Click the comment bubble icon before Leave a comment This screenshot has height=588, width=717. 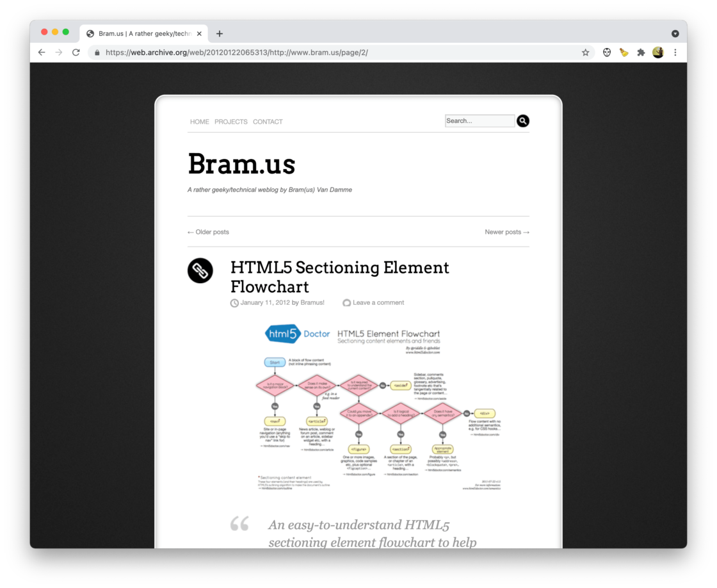[x=346, y=302]
